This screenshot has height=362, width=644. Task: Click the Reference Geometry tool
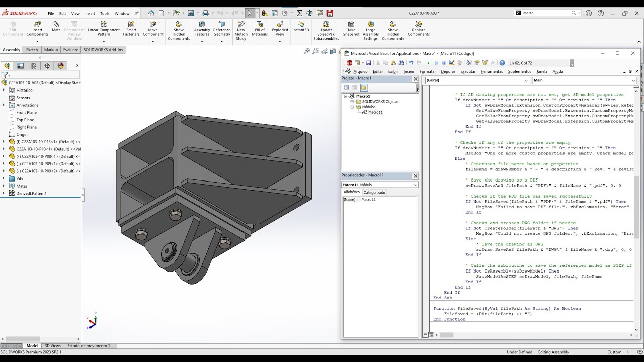click(222, 29)
